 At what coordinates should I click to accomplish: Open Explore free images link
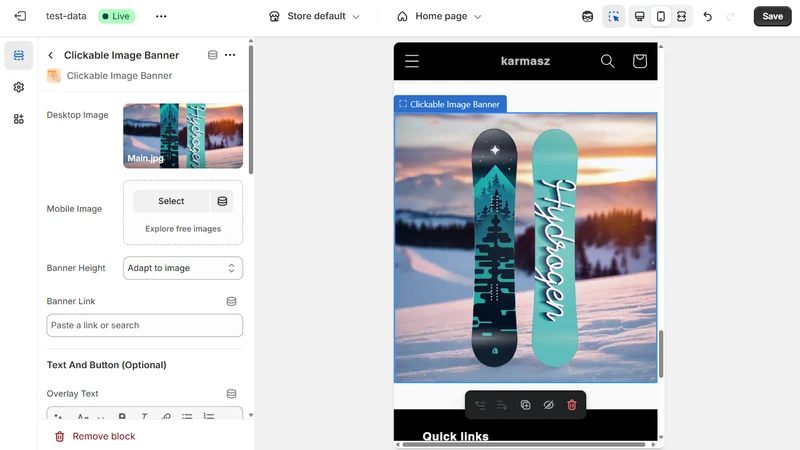(x=183, y=229)
